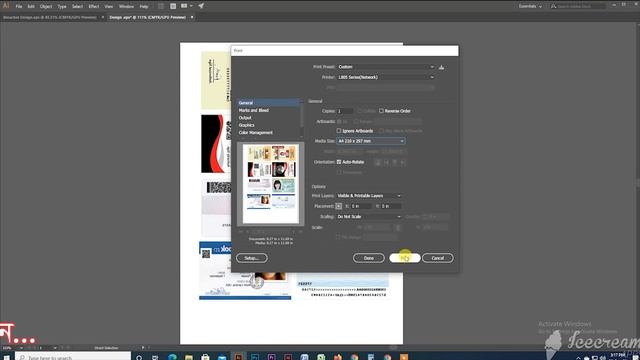640x360 pixels.
Task: Open the Arrange Documents icon in top bar
Action: pyautogui.click(x=173, y=6)
